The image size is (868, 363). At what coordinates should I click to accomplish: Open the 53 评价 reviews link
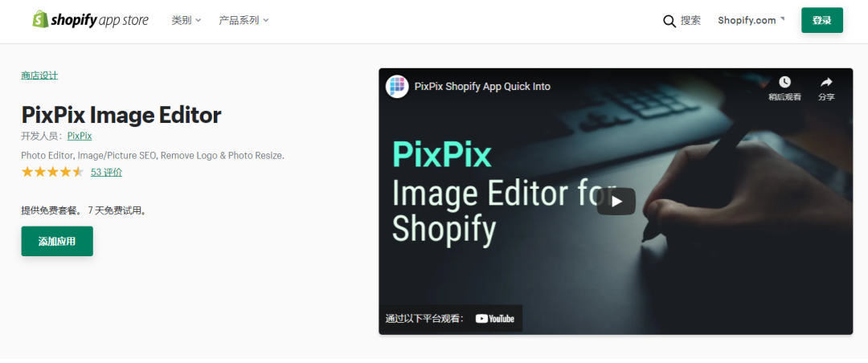(106, 172)
